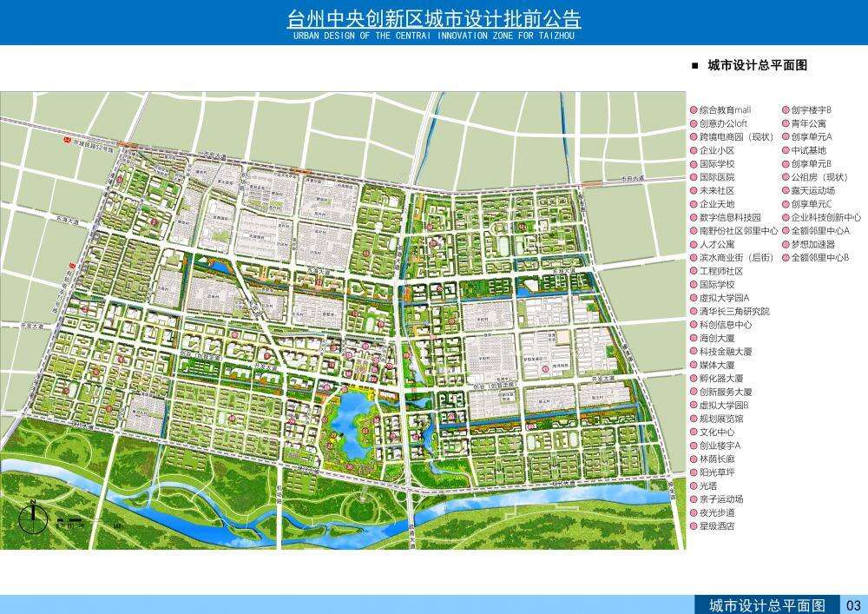Select legend entry 未来社区

pos(713,190)
